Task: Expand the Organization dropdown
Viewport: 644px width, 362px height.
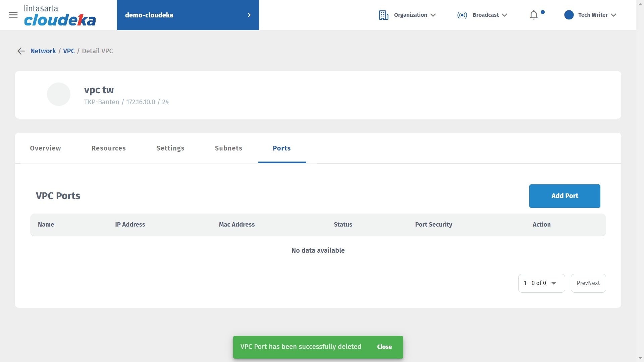Action: coord(415,15)
